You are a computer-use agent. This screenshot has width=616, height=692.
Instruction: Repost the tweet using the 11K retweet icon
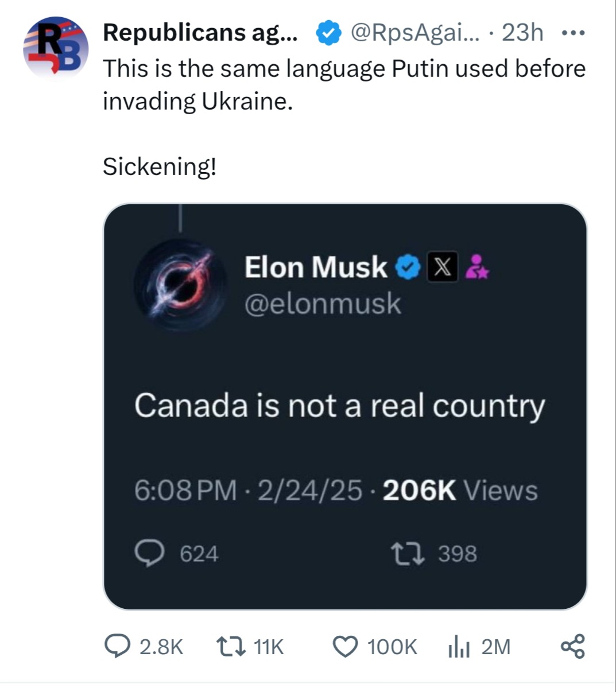pyautogui.click(x=230, y=647)
